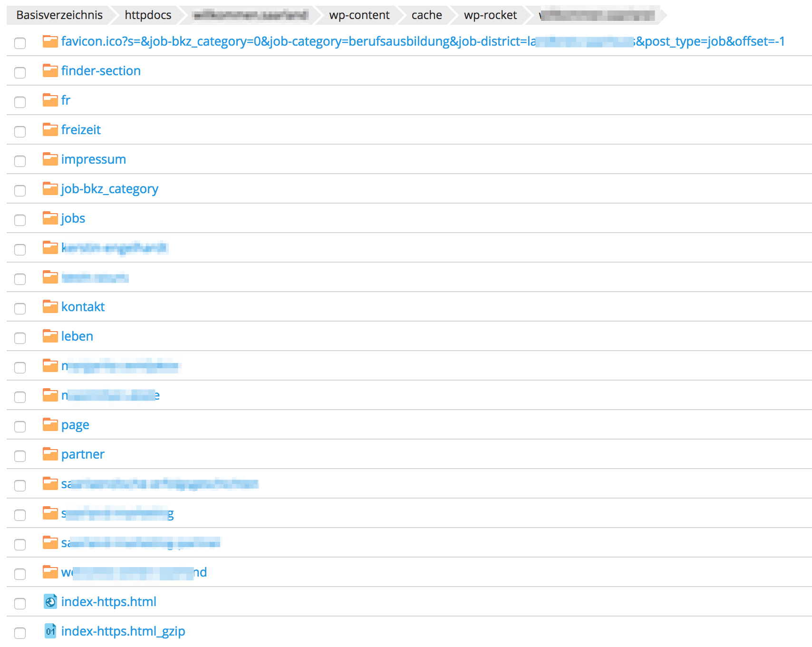Check the checkbox for index-https.html

pyautogui.click(x=20, y=604)
